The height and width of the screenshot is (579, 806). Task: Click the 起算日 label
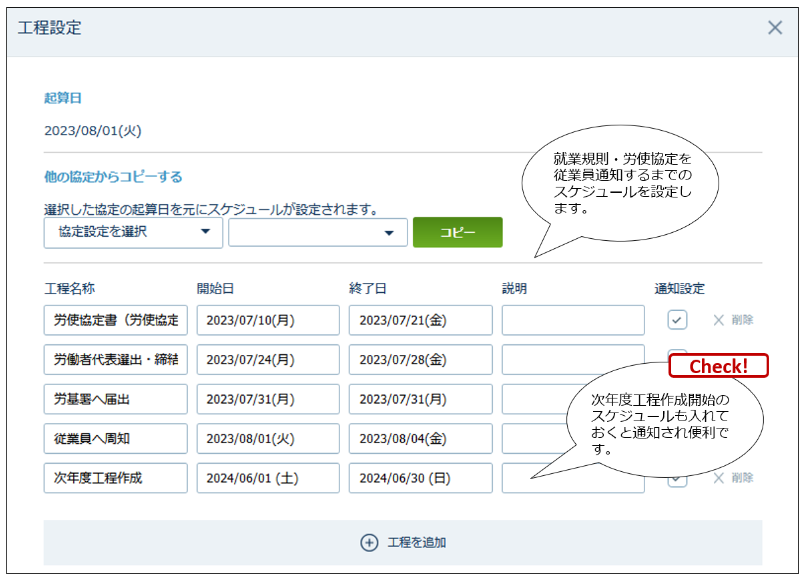click(63, 98)
